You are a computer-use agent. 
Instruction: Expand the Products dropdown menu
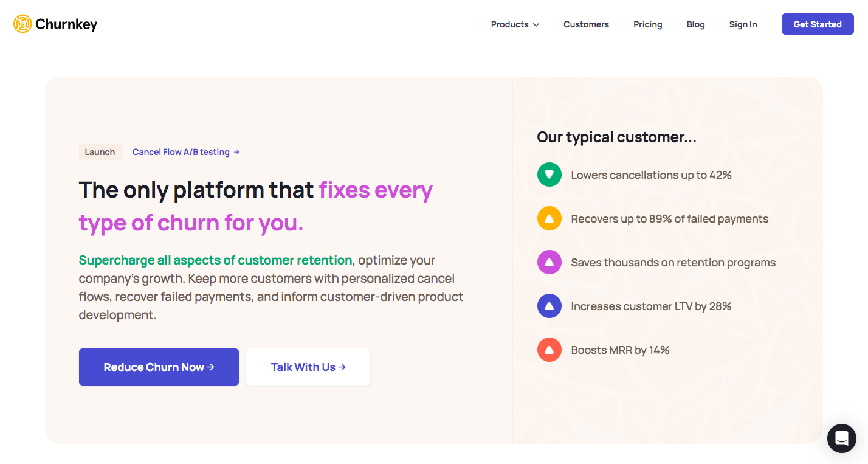(x=509, y=24)
